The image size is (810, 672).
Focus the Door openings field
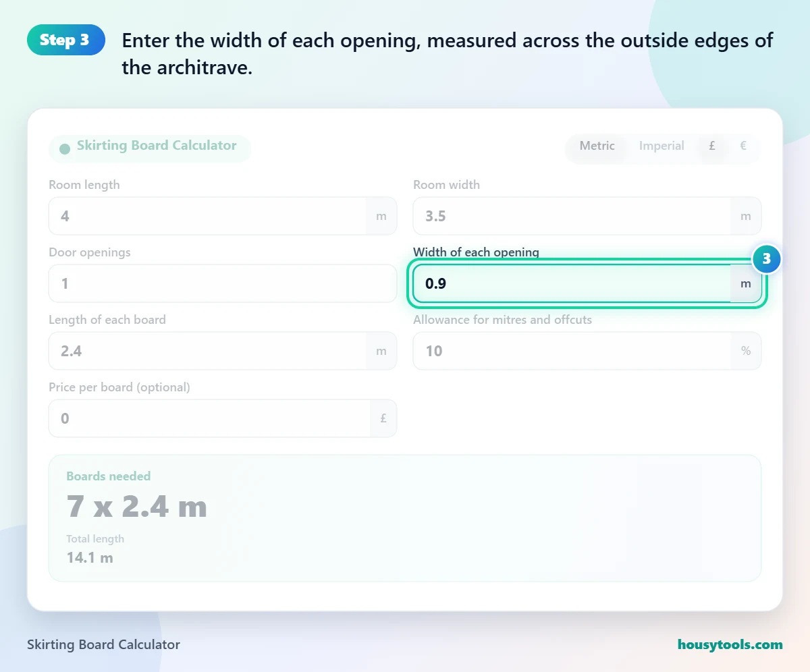pos(223,283)
